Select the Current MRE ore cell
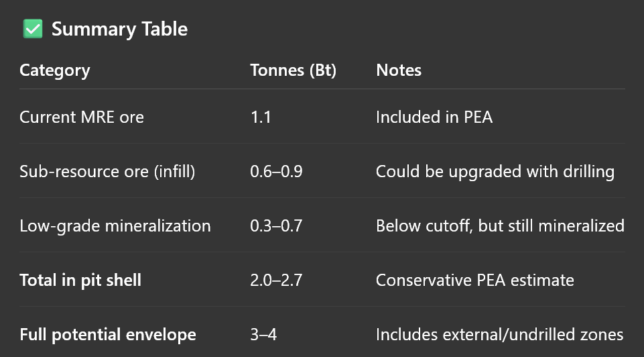 (x=82, y=117)
